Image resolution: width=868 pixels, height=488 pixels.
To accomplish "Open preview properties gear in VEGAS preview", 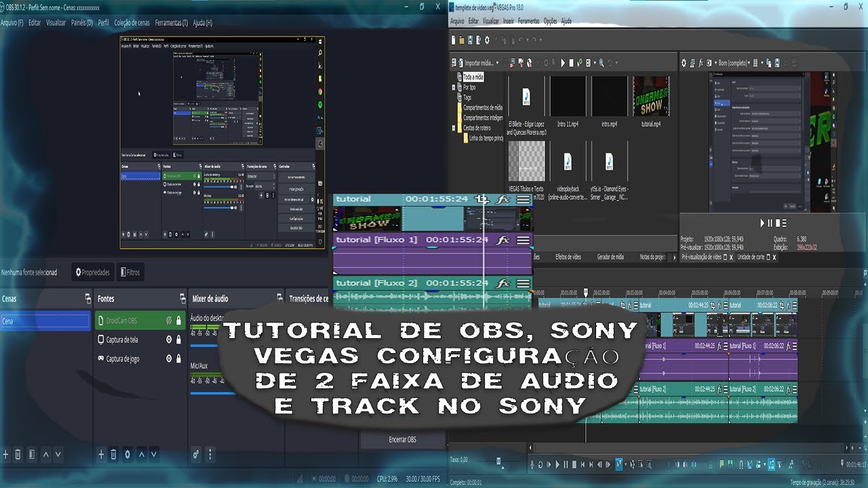I will click(x=684, y=62).
